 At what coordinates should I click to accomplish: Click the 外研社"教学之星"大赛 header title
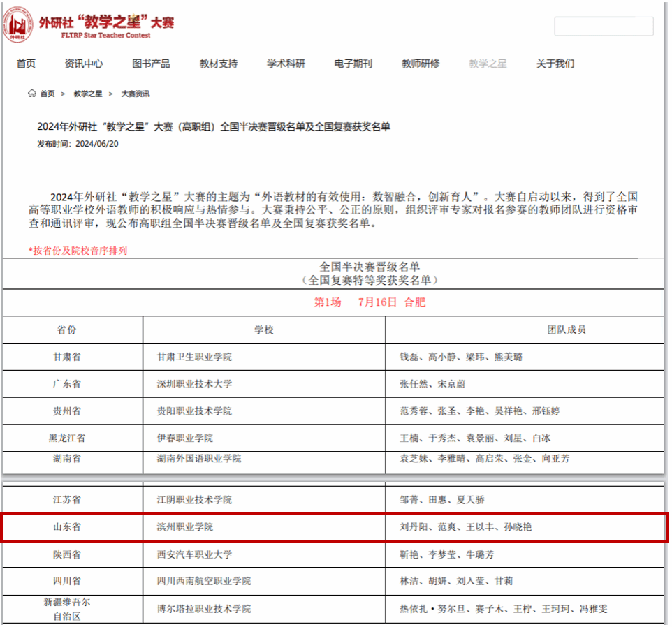tap(106, 22)
